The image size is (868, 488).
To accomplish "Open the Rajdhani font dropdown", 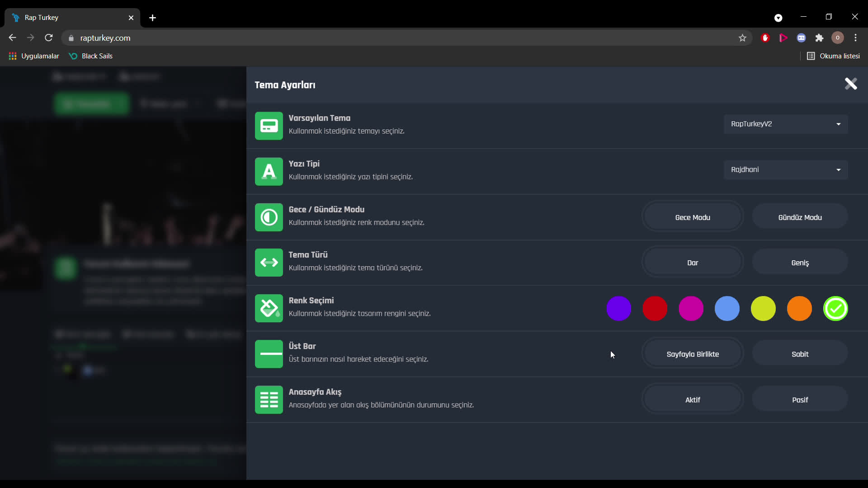I will [785, 169].
